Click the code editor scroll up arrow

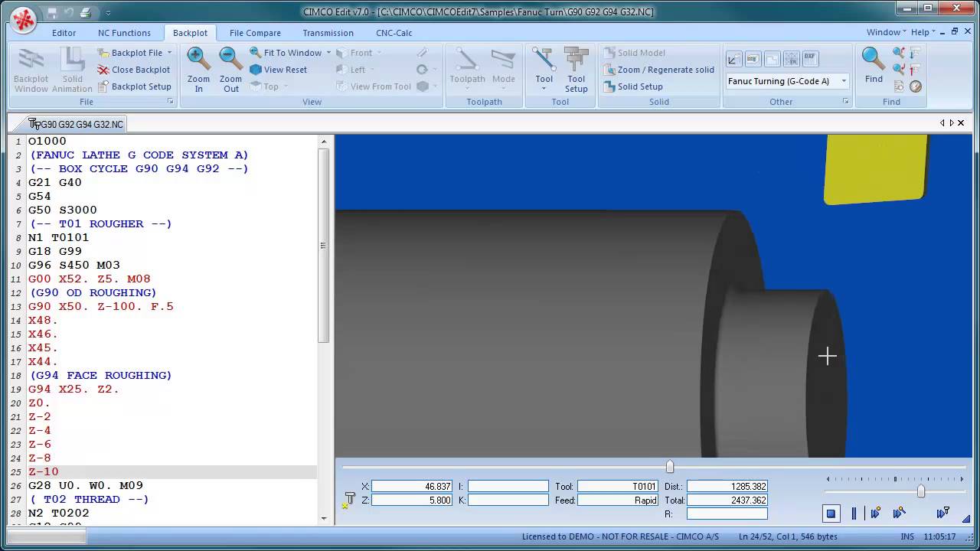pyautogui.click(x=324, y=142)
